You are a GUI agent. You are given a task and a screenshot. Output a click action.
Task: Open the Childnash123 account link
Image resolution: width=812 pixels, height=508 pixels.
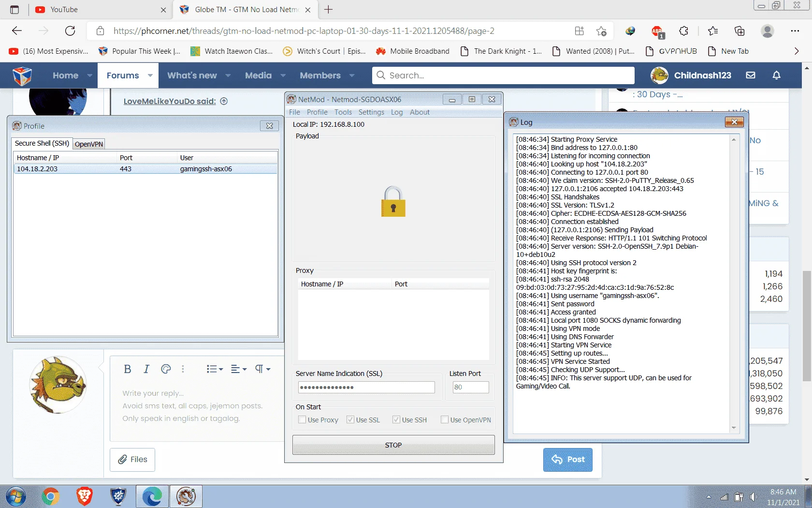(691, 75)
